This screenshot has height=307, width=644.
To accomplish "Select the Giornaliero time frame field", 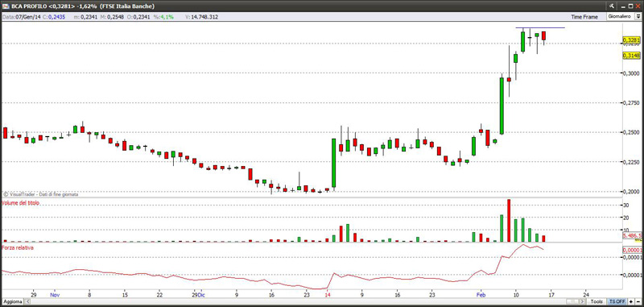I will pyautogui.click(x=621, y=17).
